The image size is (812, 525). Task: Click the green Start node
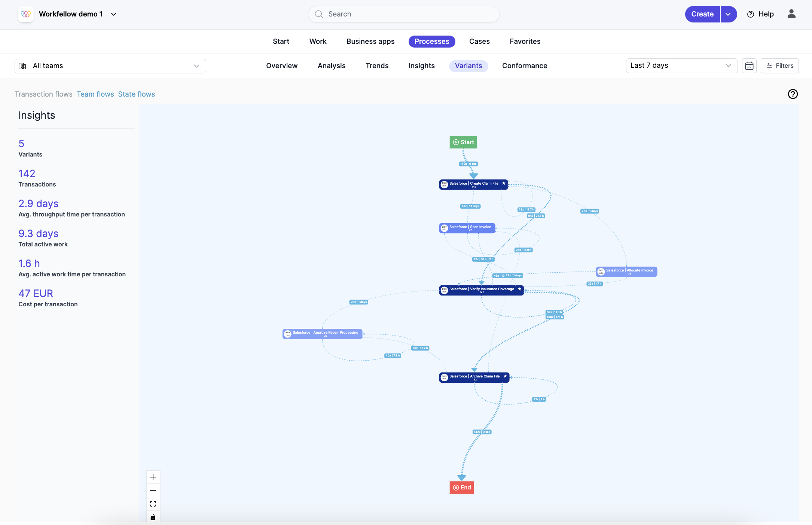coord(463,142)
